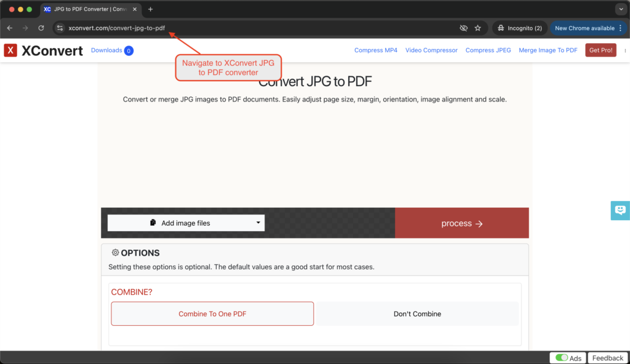Click the Downloads count badge

pos(129,50)
